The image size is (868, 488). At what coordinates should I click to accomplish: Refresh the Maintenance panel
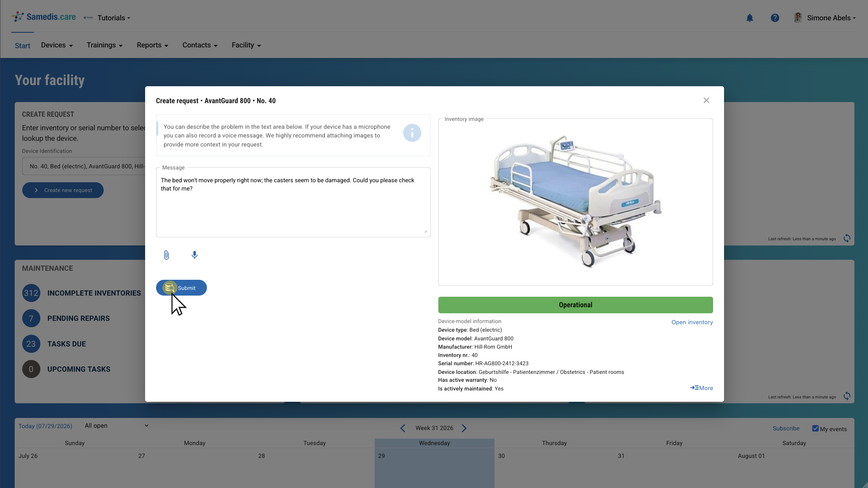(847, 396)
